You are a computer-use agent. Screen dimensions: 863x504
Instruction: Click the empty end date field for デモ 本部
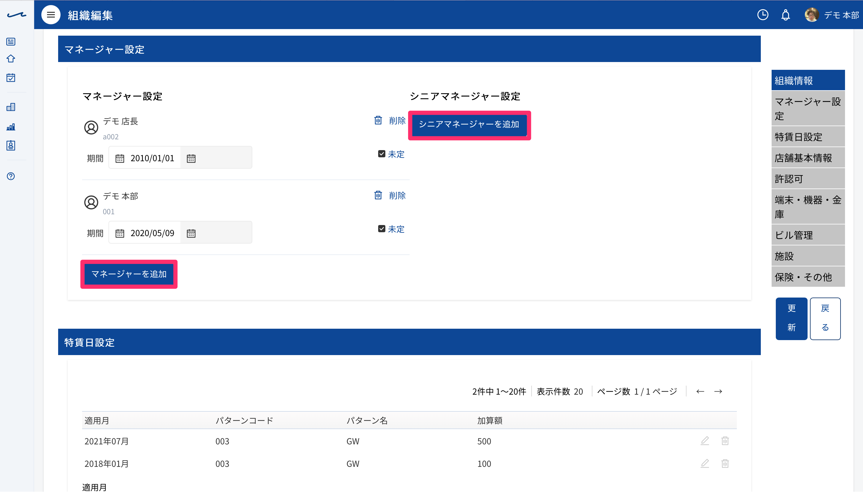click(x=216, y=233)
